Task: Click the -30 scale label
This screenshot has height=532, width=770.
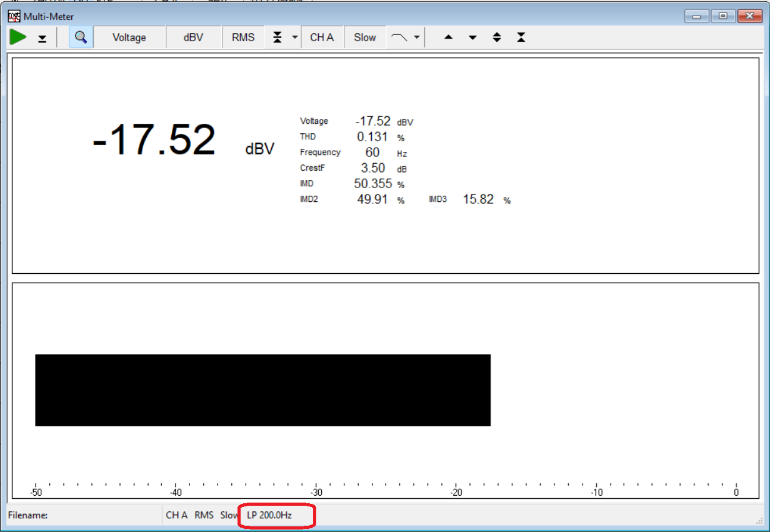Action: 316,493
